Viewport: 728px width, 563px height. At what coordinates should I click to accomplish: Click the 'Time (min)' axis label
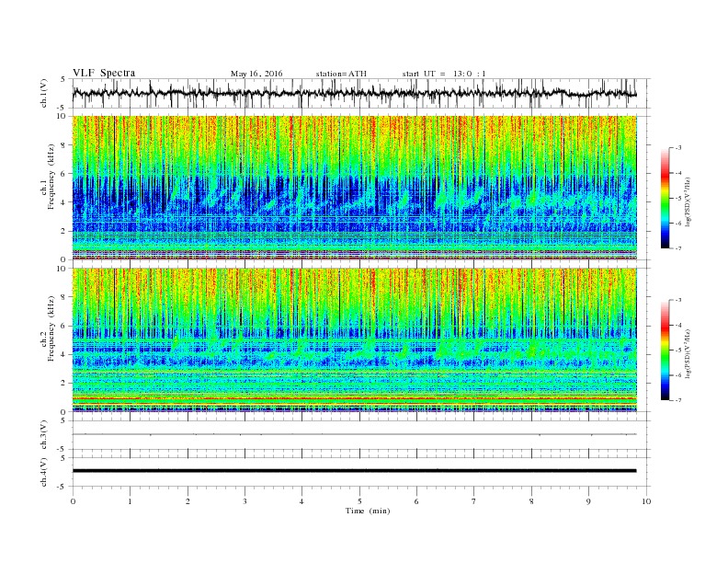[x=368, y=511]
